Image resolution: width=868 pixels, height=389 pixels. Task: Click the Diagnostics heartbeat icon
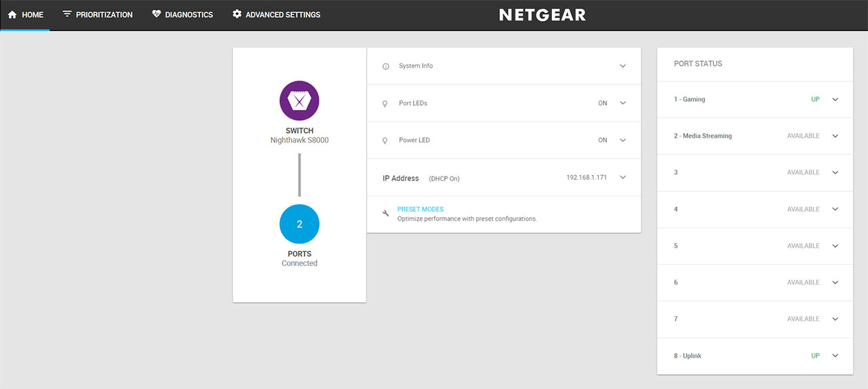(x=157, y=14)
